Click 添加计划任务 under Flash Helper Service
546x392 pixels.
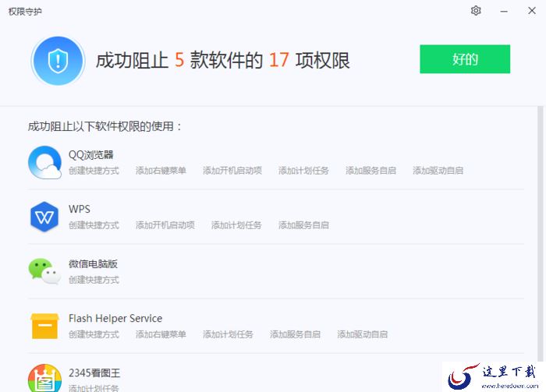point(228,334)
